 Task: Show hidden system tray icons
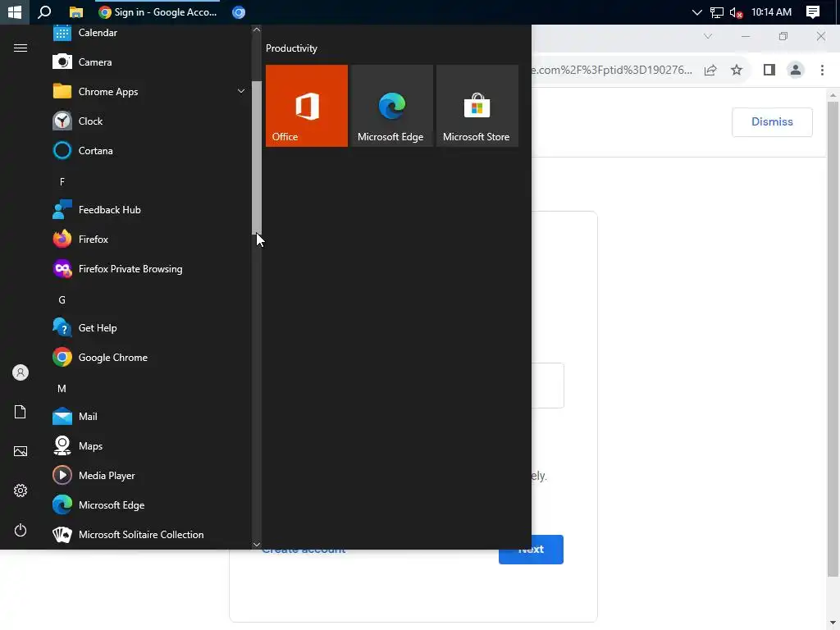click(696, 11)
